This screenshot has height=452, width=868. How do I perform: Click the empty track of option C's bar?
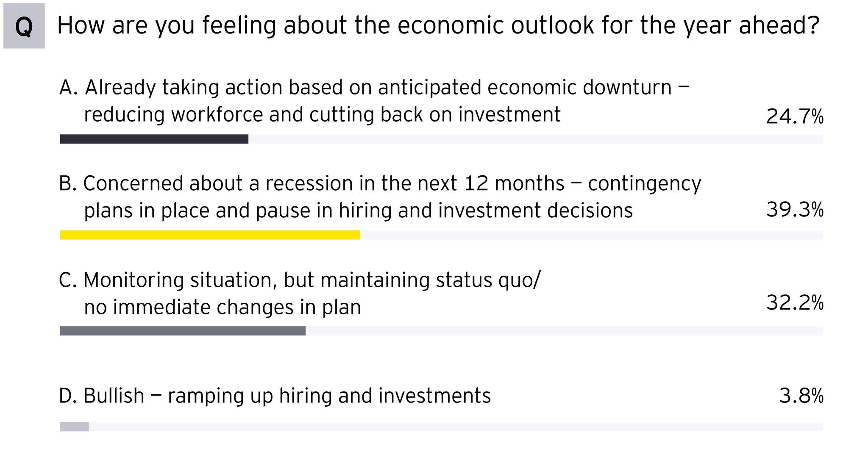click(564, 331)
